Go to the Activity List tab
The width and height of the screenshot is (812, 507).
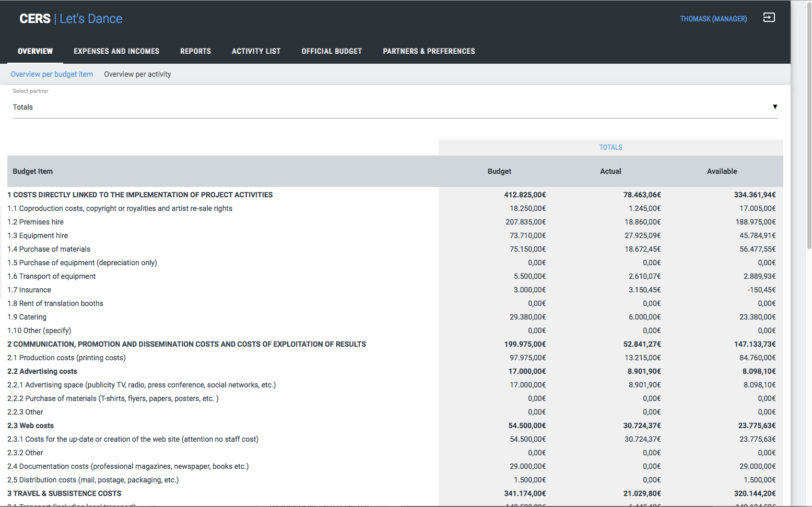[x=256, y=51]
